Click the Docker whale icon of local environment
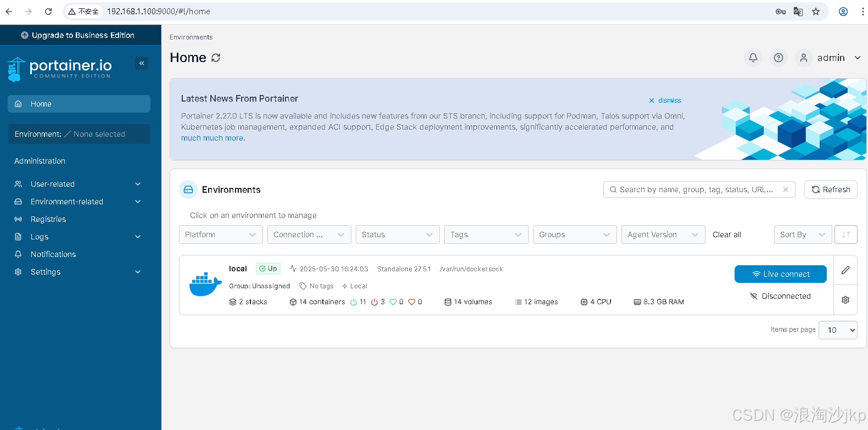The height and width of the screenshot is (430, 868). tap(205, 284)
